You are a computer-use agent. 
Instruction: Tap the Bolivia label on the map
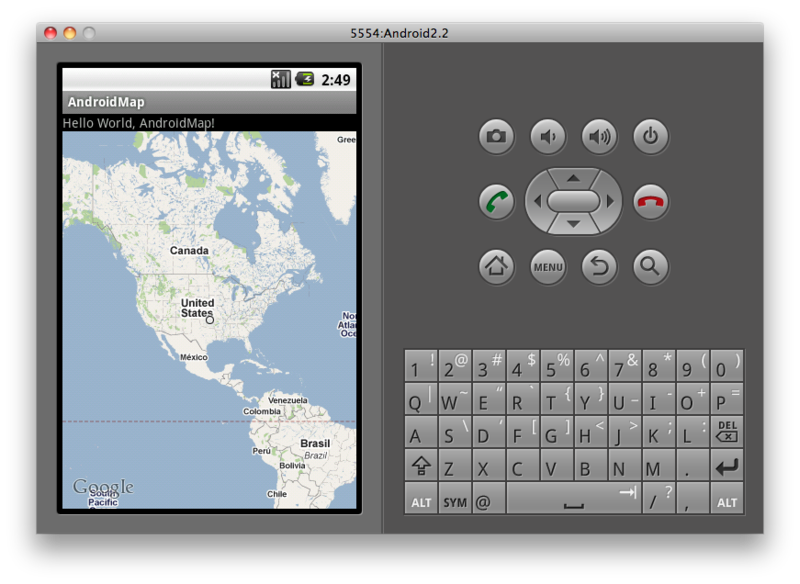[x=292, y=465]
